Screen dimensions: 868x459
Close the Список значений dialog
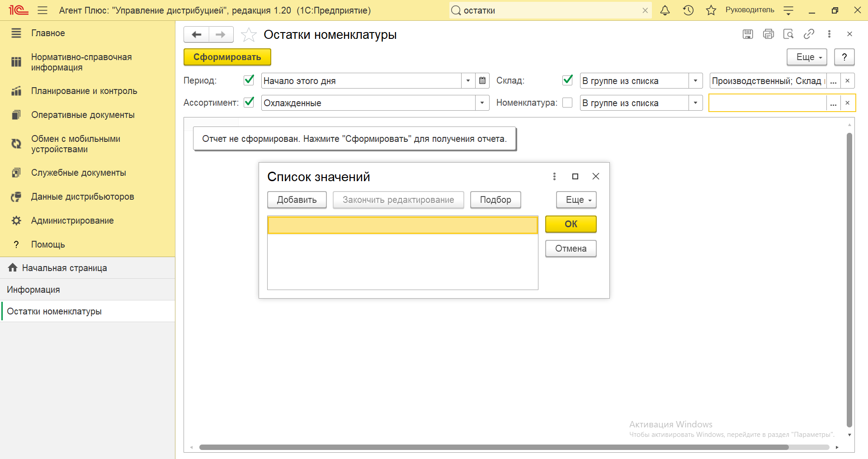(596, 176)
